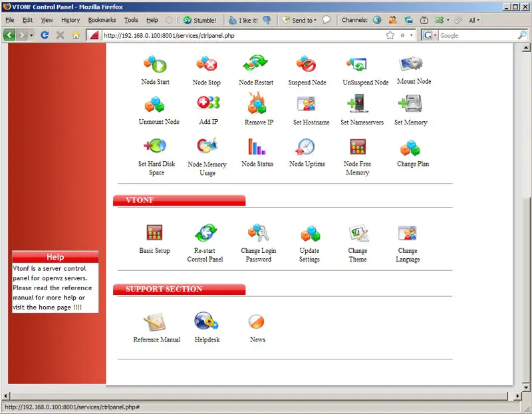Click the browser Back button
532x414 pixels.
click(9, 35)
